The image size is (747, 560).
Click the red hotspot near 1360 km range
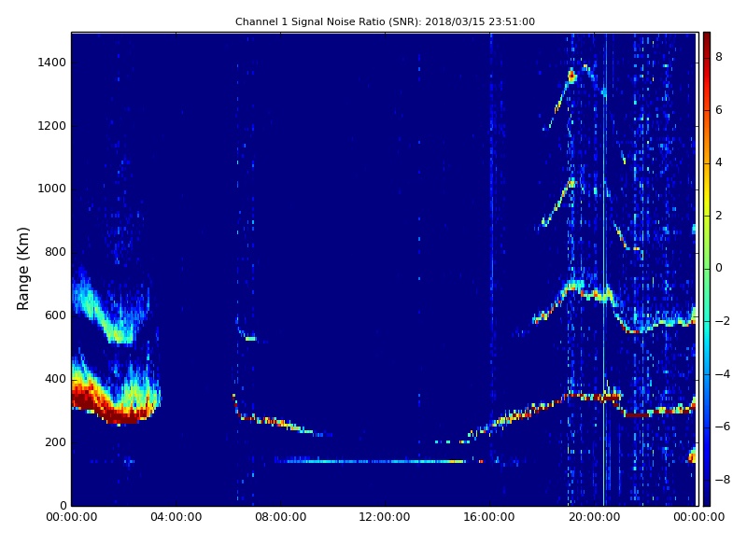[x=571, y=76]
